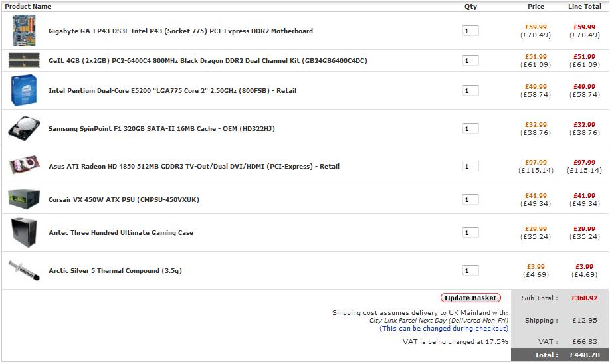Click the quantity field for Arctic Silver 5

tap(470, 270)
